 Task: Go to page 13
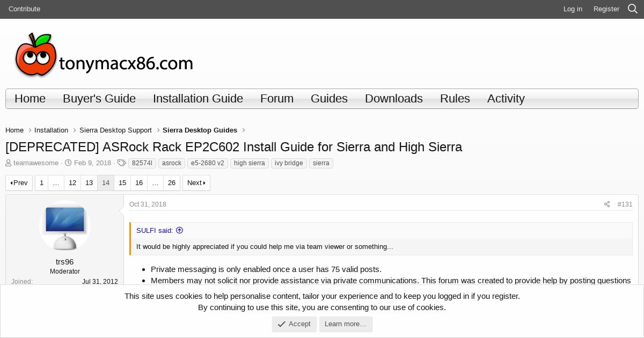89,183
